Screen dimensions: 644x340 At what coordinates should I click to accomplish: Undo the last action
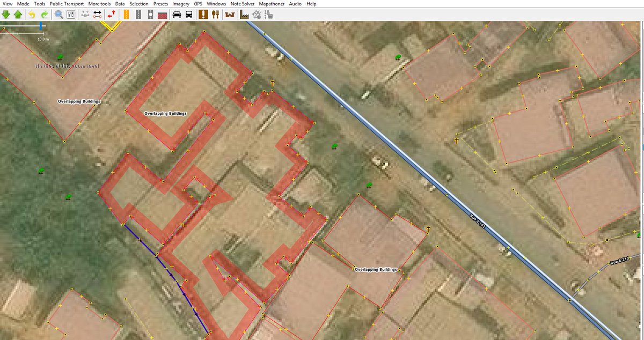[32, 14]
